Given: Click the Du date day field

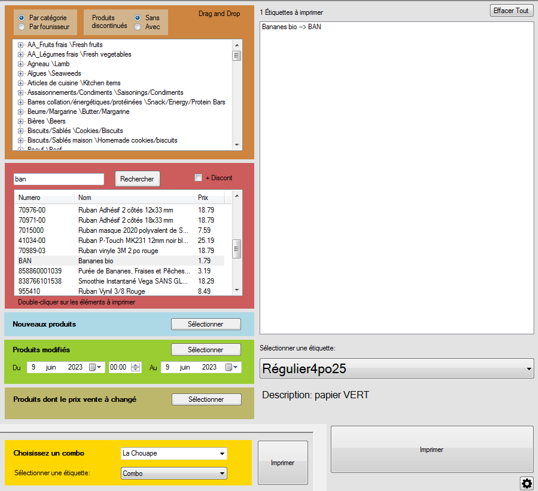Looking at the screenshot, I should (33, 367).
